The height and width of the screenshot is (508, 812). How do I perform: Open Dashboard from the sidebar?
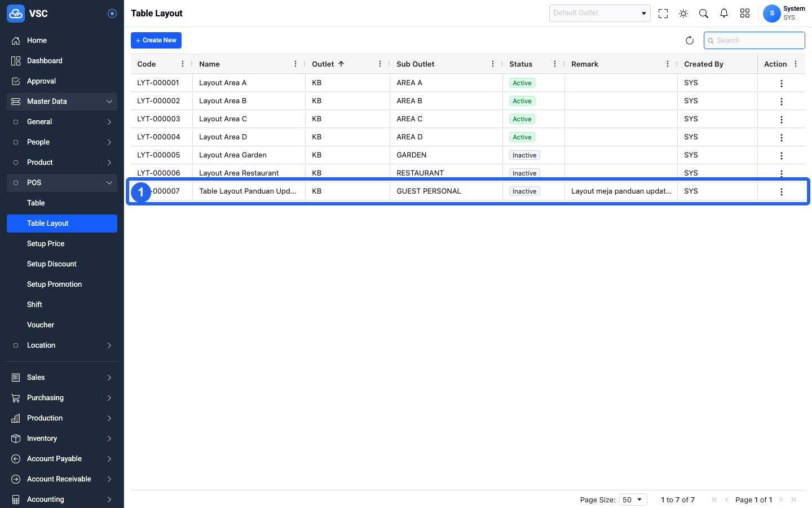coord(62,61)
